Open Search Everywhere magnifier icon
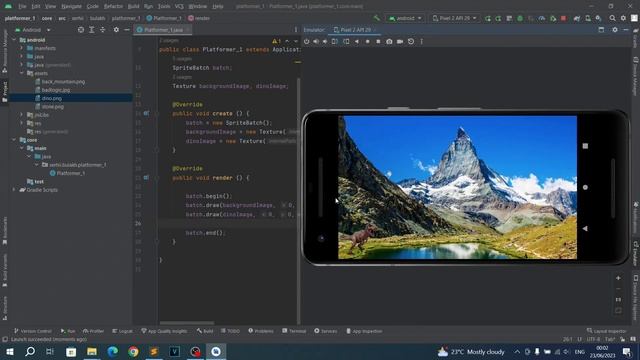 [x=613, y=18]
